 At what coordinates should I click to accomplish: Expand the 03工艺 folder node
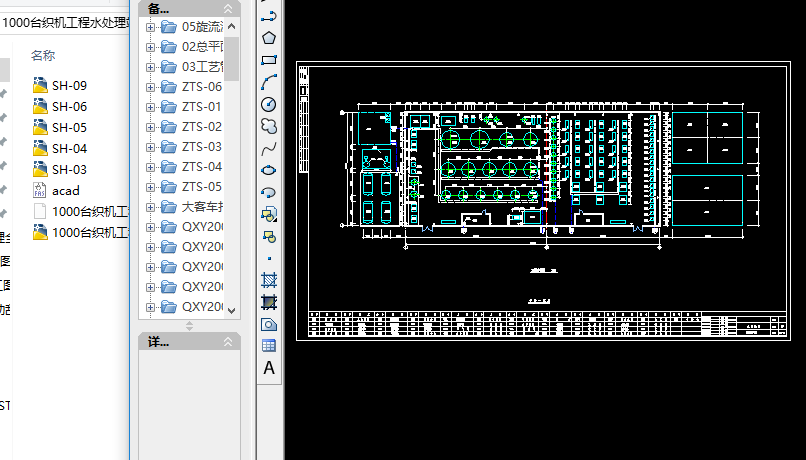coord(150,67)
